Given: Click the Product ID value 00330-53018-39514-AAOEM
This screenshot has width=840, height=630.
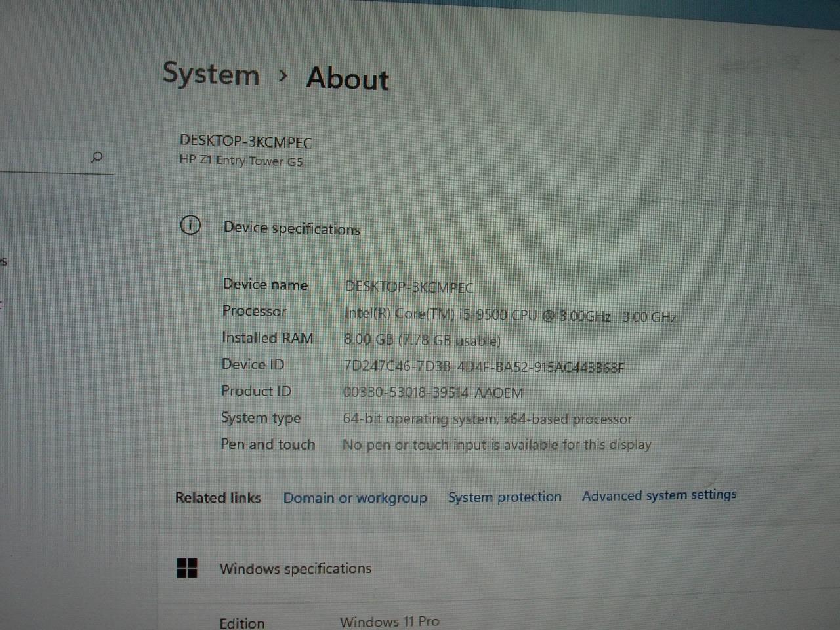Looking at the screenshot, I should coord(433,393).
